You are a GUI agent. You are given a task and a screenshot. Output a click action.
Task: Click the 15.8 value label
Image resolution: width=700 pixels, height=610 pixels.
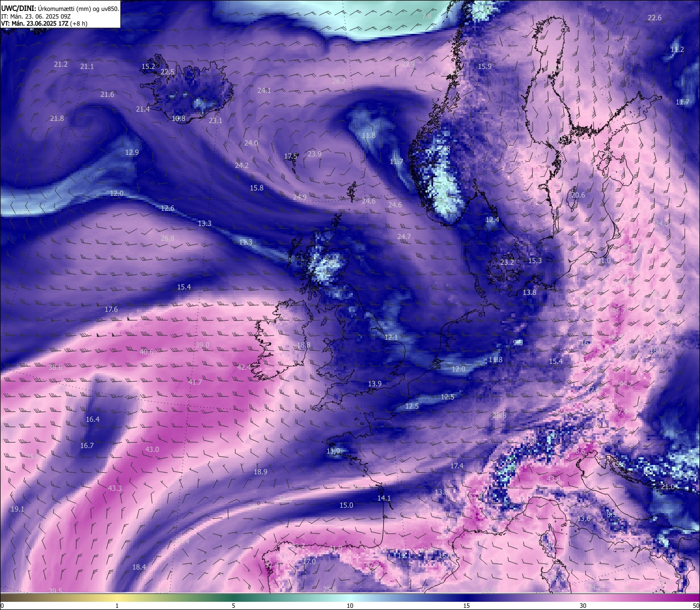click(x=256, y=188)
